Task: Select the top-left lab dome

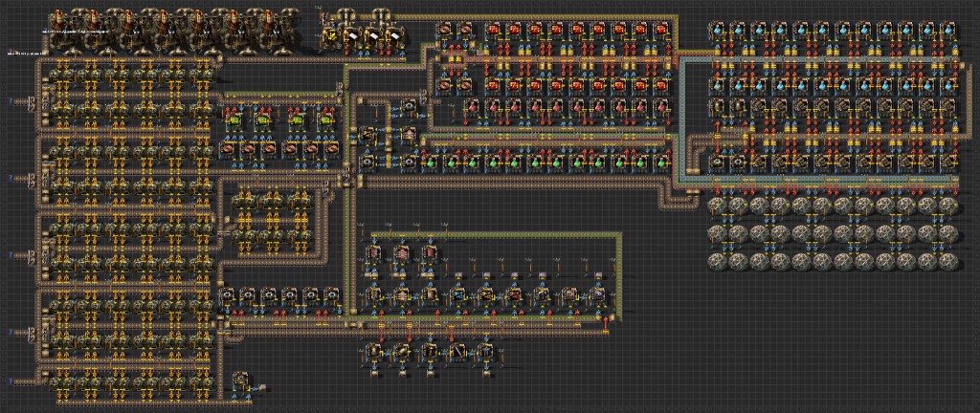Action: pyautogui.click(x=718, y=206)
